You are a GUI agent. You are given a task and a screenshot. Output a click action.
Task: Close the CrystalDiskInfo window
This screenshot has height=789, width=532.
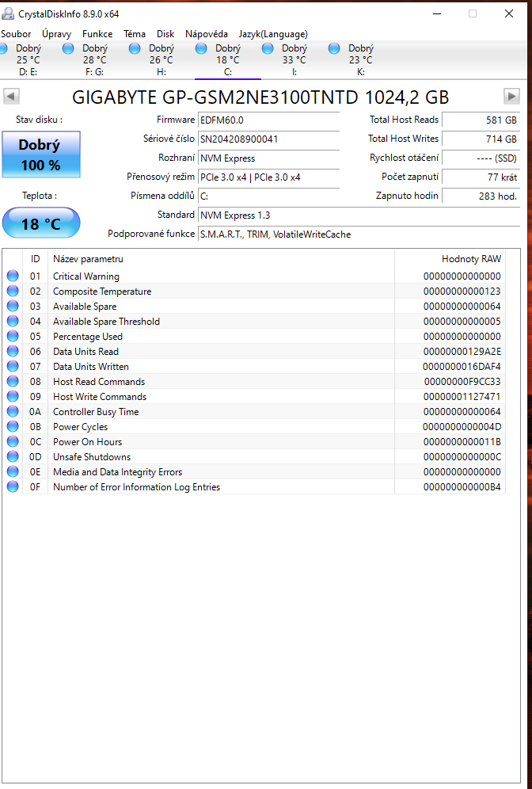pos(509,13)
